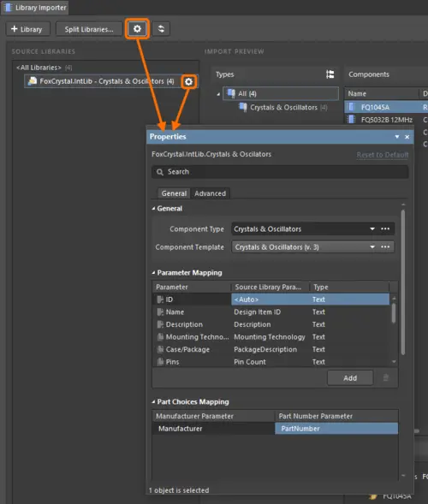Click the search magnifier icon in Properties
Screen dimensions: 428x504
tap(160, 172)
